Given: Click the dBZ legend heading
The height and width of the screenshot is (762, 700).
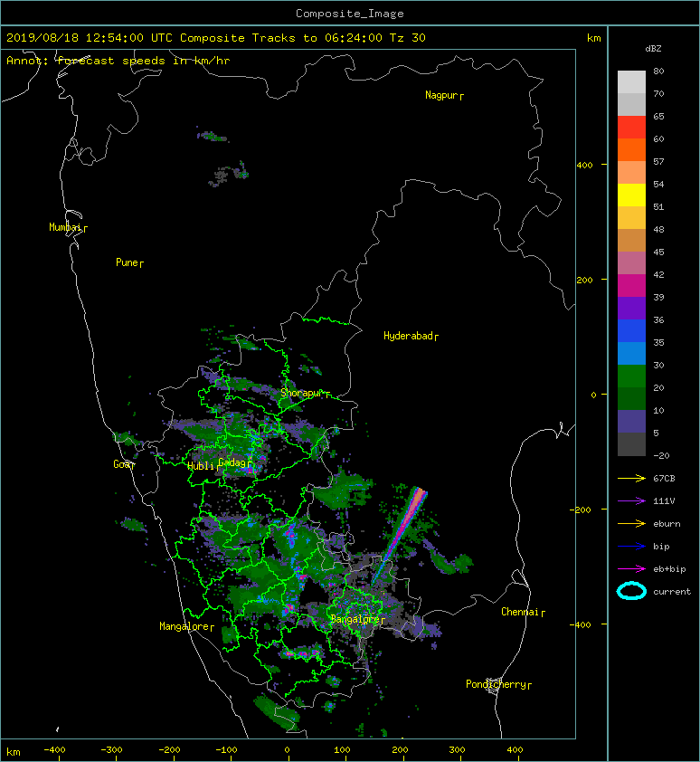Looking at the screenshot, I should pyautogui.click(x=653, y=49).
